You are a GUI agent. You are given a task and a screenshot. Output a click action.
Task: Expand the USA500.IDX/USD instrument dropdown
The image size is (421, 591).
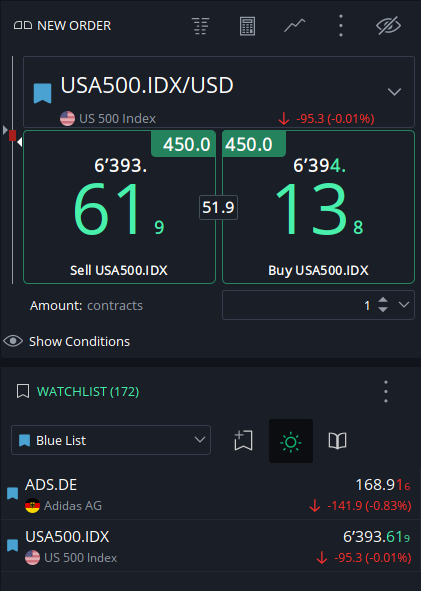pyautogui.click(x=394, y=92)
